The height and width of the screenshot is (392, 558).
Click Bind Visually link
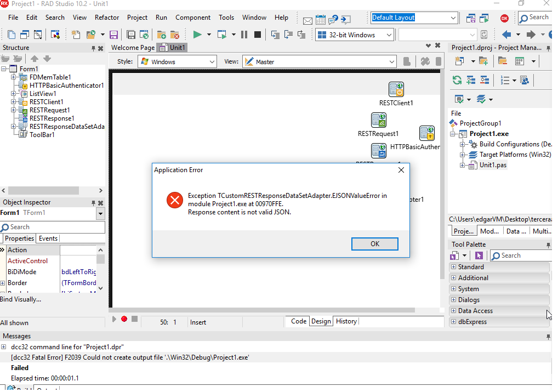tap(20, 299)
